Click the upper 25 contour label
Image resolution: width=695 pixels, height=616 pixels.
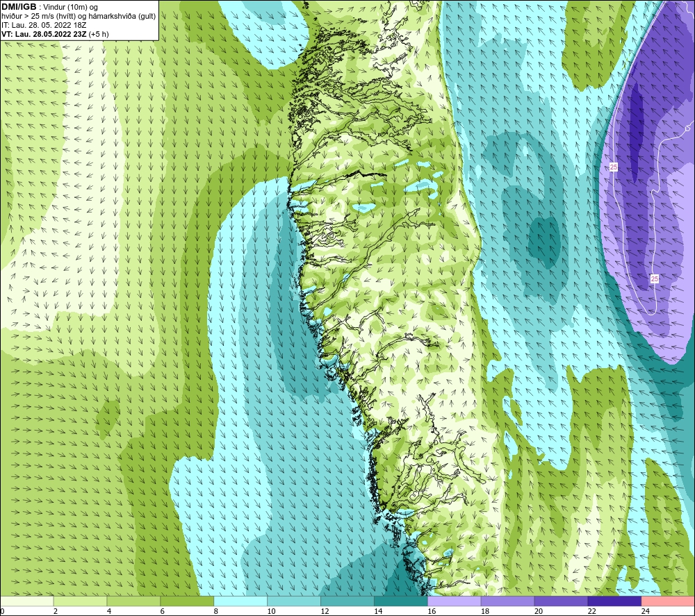coord(614,167)
